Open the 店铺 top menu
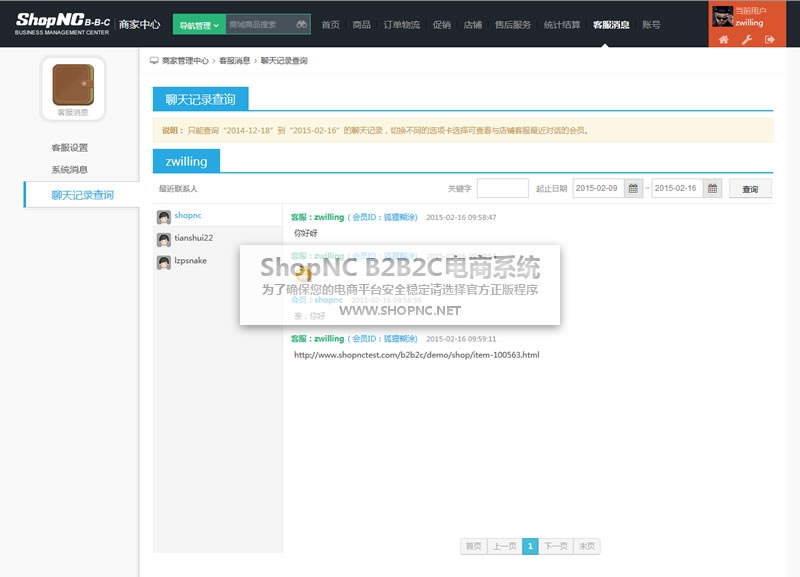 click(x=473, y=24)
